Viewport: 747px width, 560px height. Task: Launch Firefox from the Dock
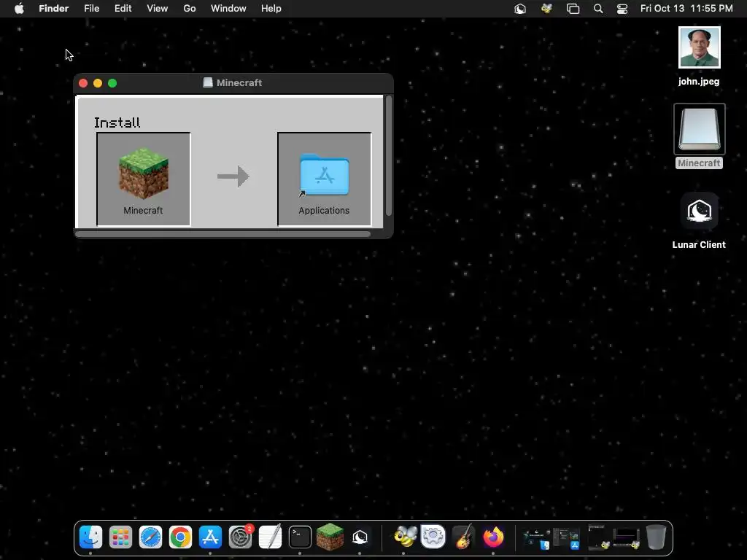point(493,537)
